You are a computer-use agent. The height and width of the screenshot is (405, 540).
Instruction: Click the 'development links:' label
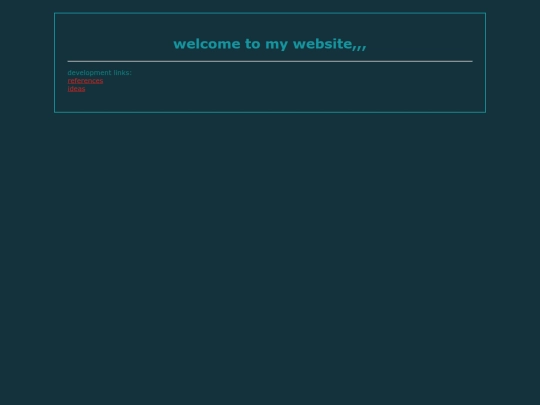[100, 73]
